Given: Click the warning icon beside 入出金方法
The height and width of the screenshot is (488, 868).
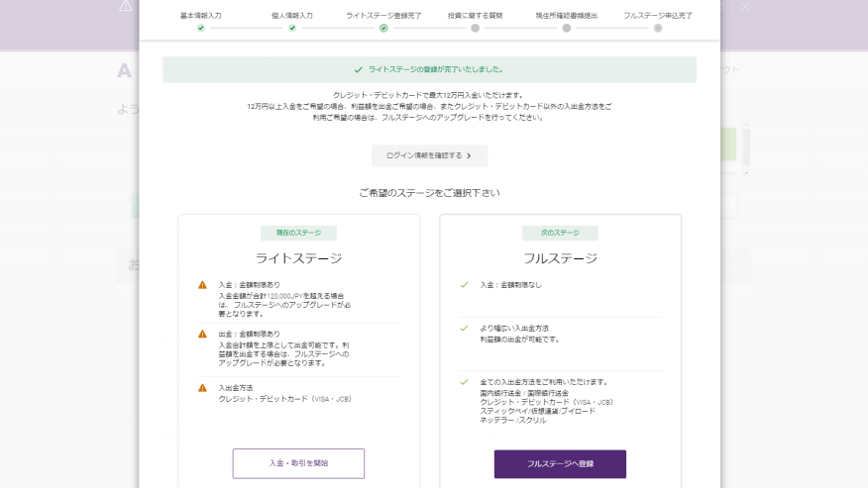Looking at the screenshot, I should [x=203, y=388].
